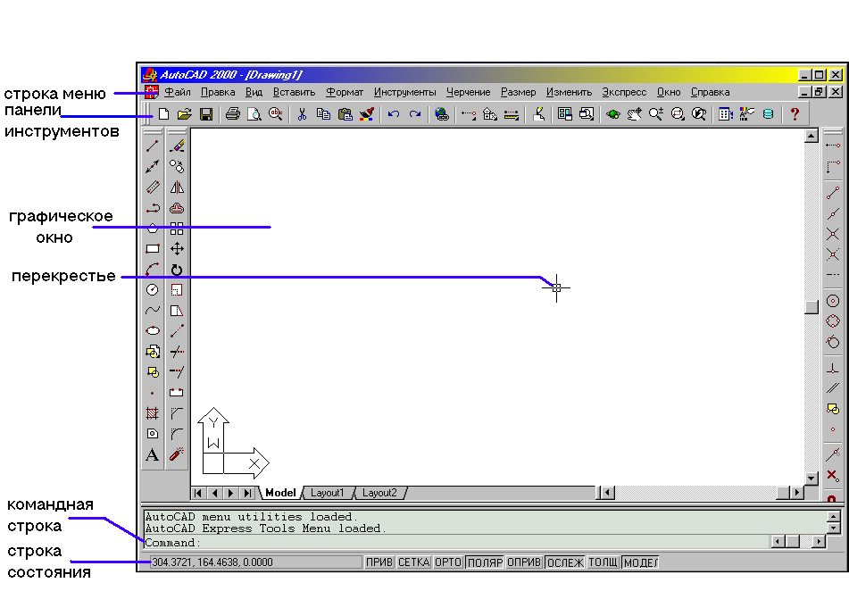
Task: Click the command window scroll-up arrow
Action: pos(834,516)
